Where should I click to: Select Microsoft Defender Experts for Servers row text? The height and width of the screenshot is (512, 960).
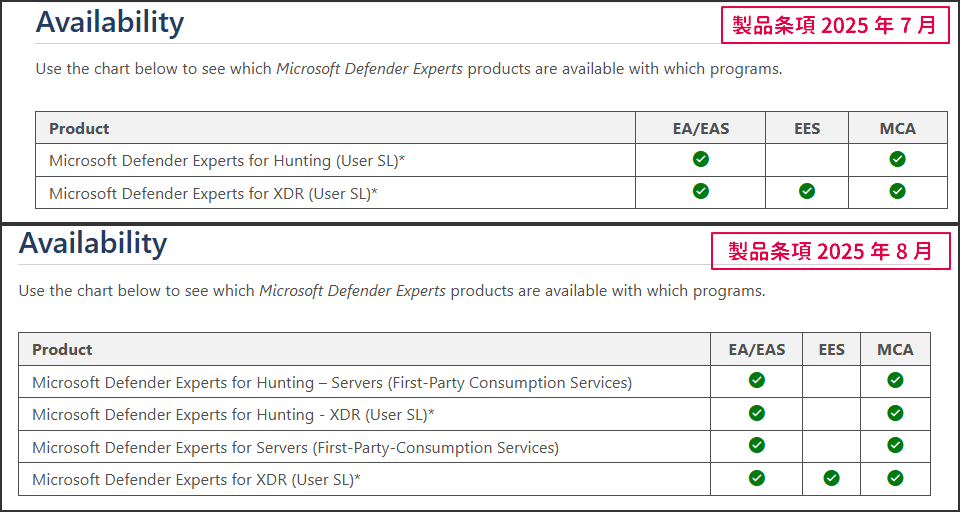pos(295,448)
